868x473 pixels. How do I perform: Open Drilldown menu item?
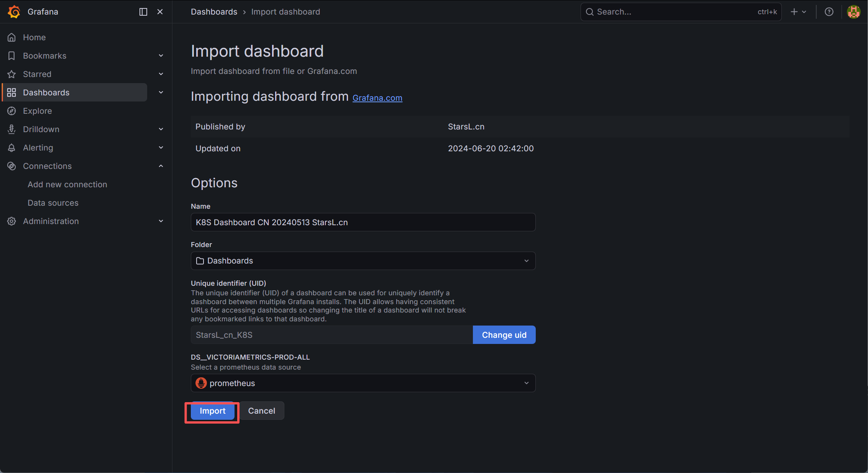pyautogui.click(x=41, y=129)
